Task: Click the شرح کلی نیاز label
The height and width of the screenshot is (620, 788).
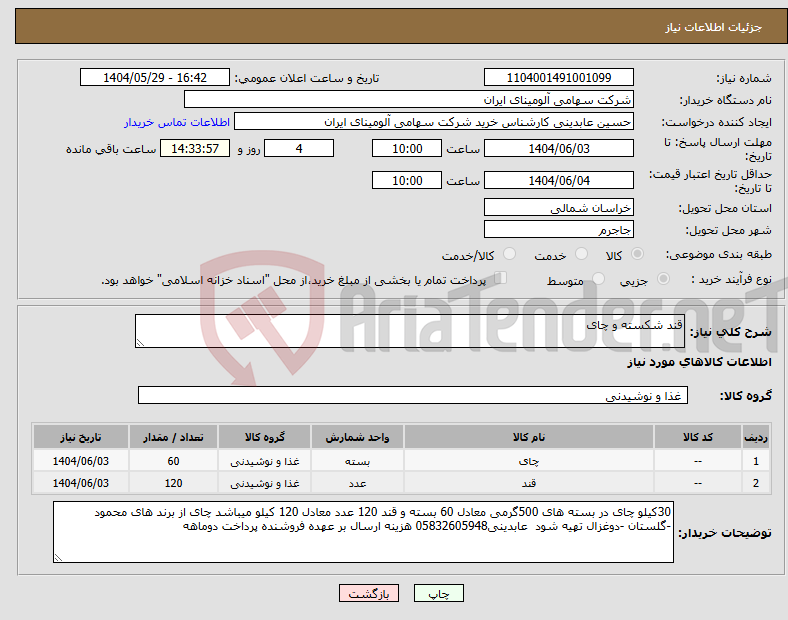Action: (x=730, y=332)
